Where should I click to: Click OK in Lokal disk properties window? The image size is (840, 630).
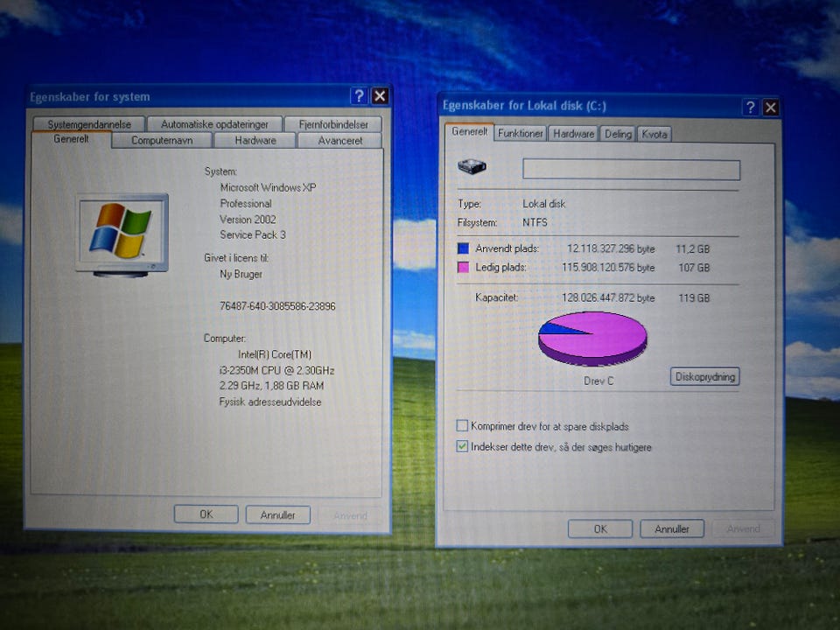click(x=600, y=528)
